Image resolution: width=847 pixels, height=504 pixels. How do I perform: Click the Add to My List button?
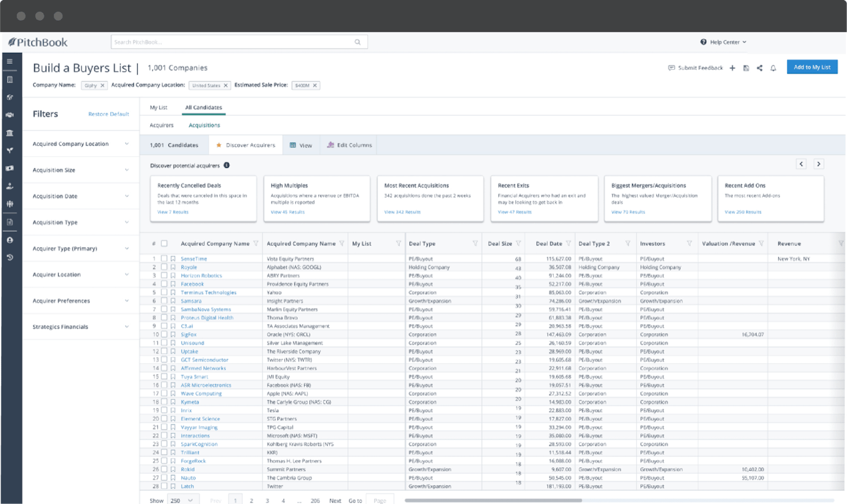[x=812, y=67]
